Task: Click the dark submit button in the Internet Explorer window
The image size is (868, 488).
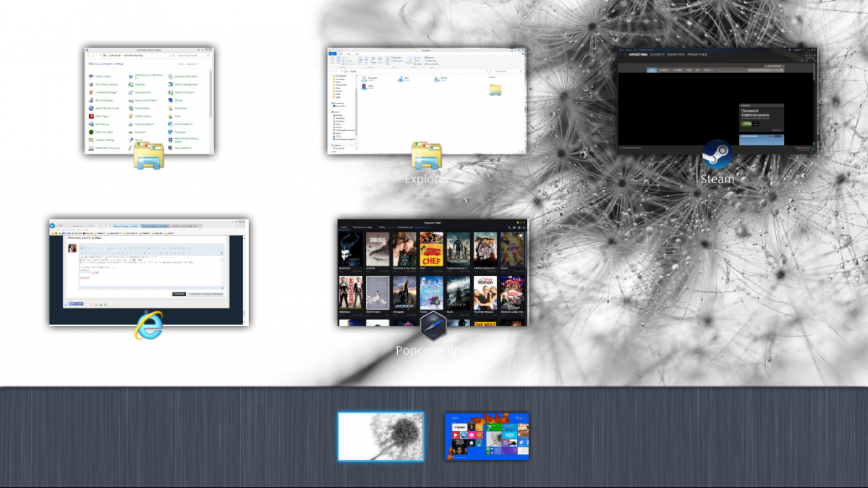Action: coord(179,294)
